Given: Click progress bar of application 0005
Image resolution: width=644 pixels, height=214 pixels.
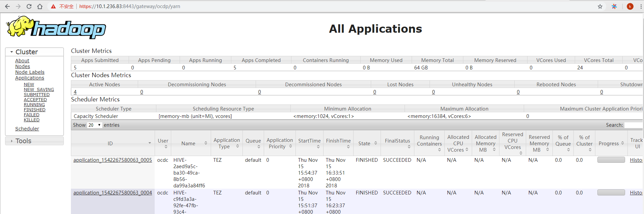Looking at the screenshot, I should 611,160.
